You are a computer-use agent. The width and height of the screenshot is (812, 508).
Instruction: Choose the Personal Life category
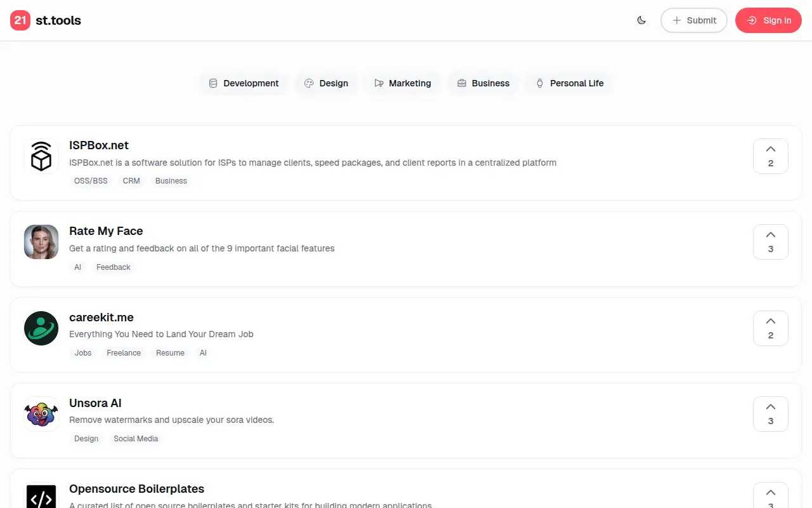pos(569,83)
